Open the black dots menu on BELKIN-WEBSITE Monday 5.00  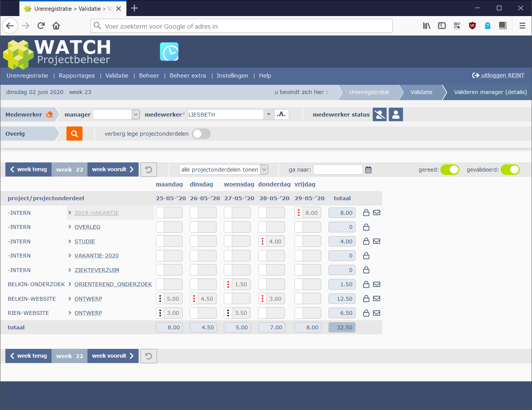[160, 299]
